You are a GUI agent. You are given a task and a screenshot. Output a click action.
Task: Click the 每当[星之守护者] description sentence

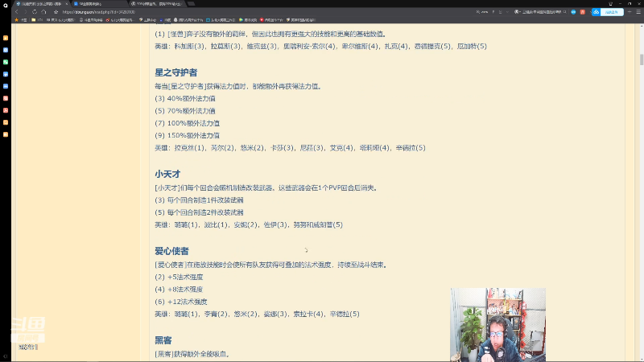click(x=238, y=86)
